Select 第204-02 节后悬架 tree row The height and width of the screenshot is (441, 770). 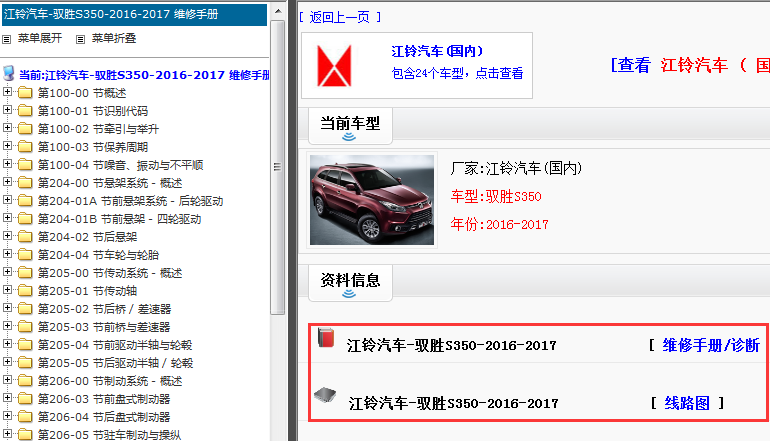87,237
